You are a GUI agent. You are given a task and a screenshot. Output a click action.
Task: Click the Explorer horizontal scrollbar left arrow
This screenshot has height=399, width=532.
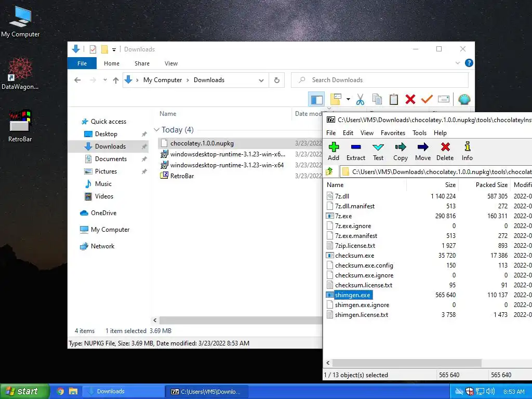click(155, 320)
